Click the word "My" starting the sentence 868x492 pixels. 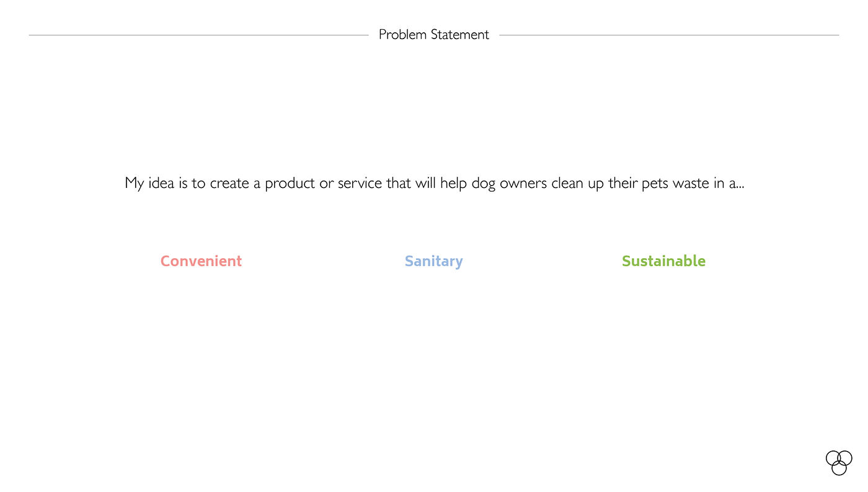[x=135, y=184]
